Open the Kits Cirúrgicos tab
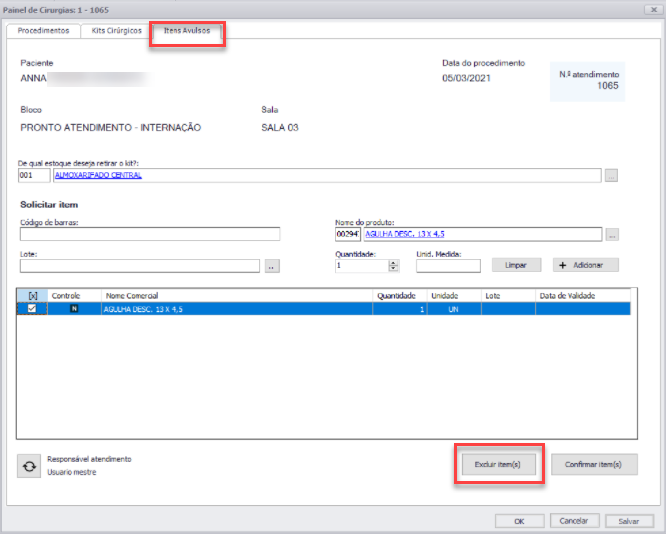 tap(116, 31)
